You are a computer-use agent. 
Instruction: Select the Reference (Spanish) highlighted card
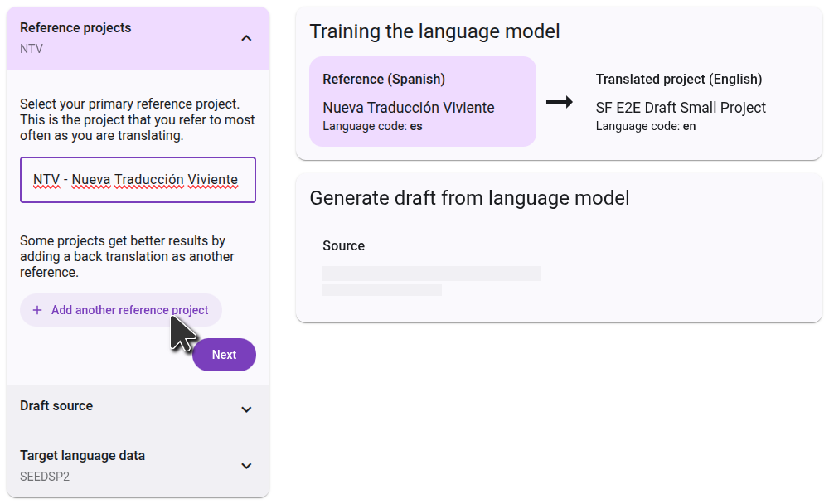coord(423,102)
